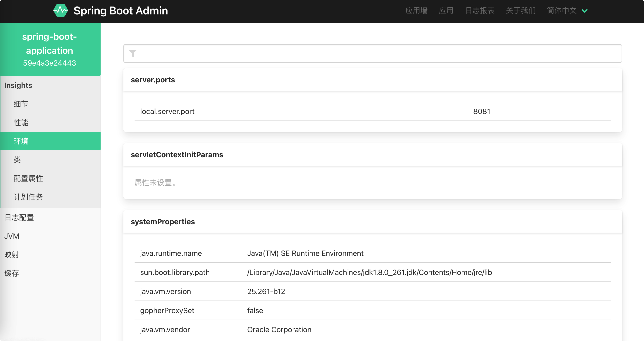Click the sun.boot.library.path property
Image resolution: width=644 pixels, height=341 pixels.
coord(175,272)
